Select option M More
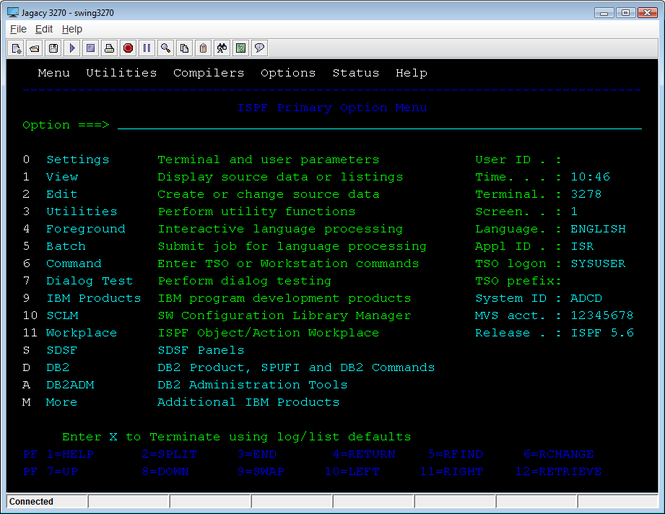 tap(62, 402)
